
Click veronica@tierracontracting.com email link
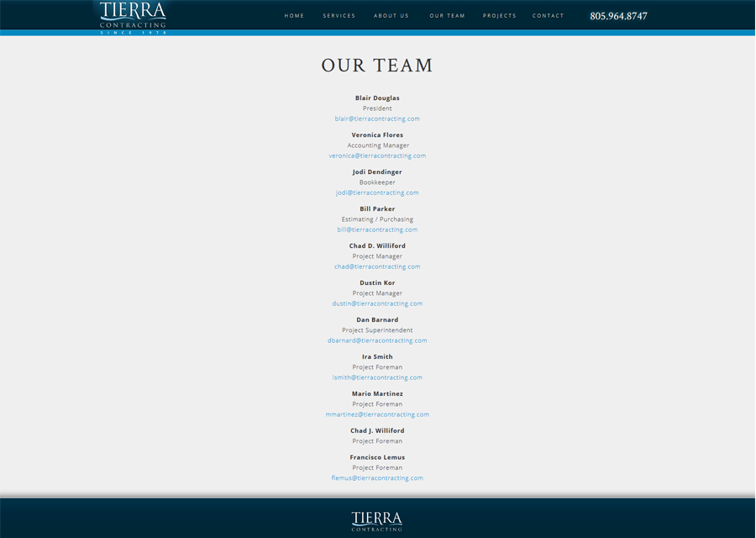click(377, 156)
